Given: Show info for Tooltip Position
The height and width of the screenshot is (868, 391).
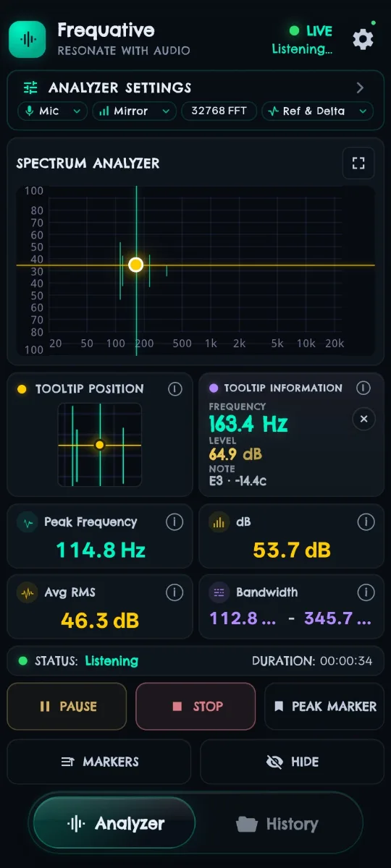Looking at the screenshot, I should tap(175, 388).
